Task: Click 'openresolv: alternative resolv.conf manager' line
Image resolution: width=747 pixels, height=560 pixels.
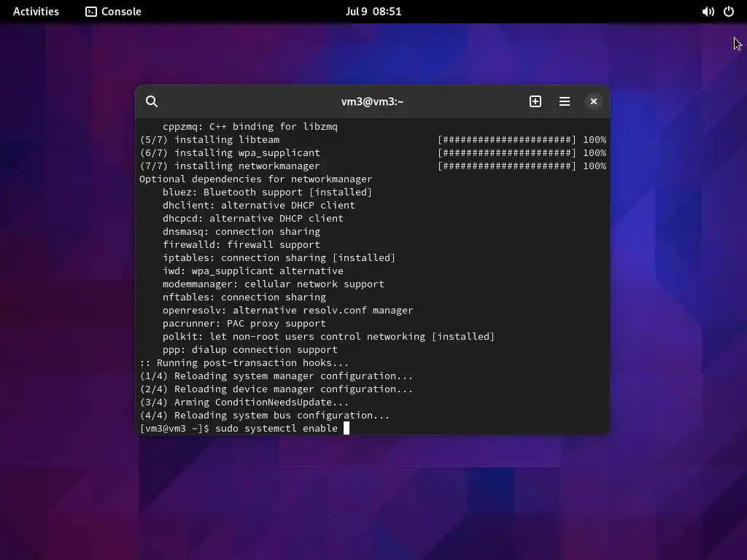Action: pyautogui.click(x=287, y=310)
